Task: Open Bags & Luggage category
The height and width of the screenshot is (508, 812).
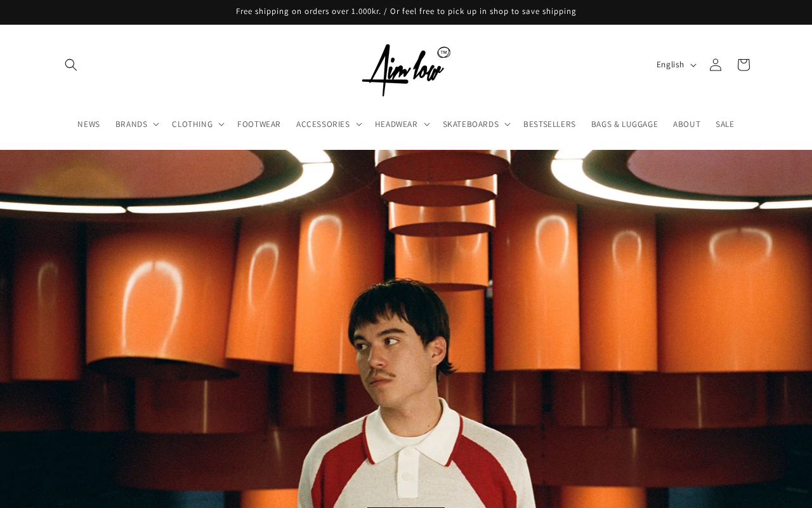Action: click(x=624, y=124)
